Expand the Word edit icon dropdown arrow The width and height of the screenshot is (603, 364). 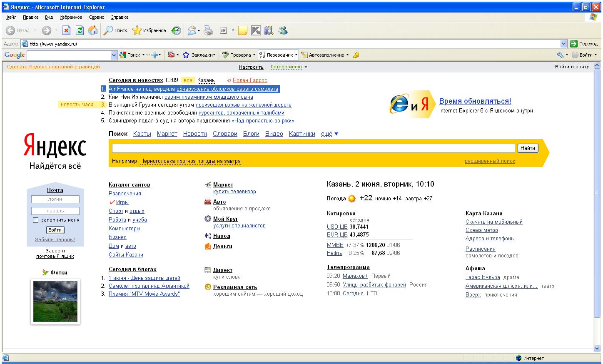pyautogui.click(x=233, y=30)
